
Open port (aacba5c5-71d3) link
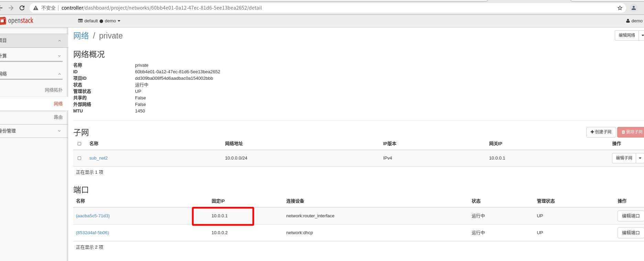coord(93,216)
